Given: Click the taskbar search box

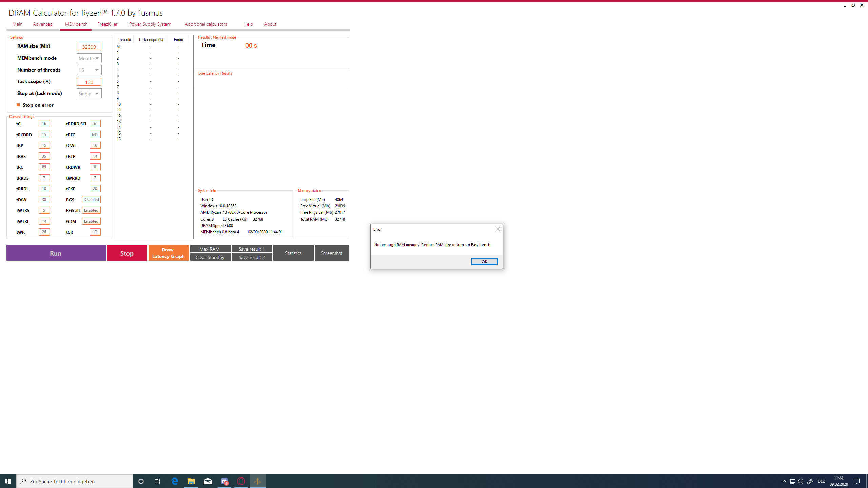Looking at the screenshot, I should pos(75,481).
